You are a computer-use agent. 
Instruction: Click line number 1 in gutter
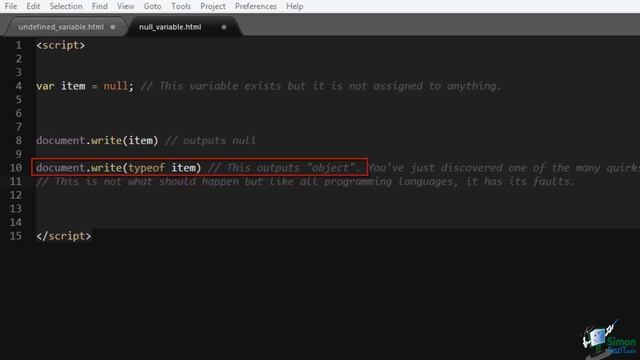tap(19, 45)
